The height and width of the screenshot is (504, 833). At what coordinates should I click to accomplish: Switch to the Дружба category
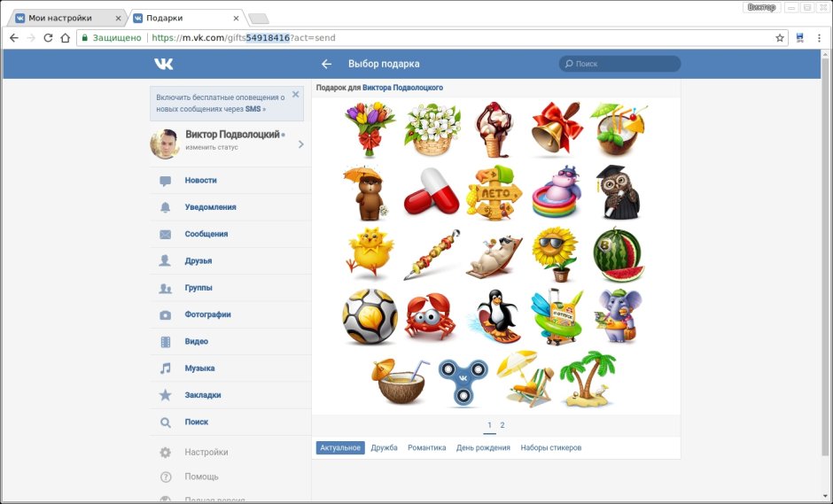(x=384, y=447)
